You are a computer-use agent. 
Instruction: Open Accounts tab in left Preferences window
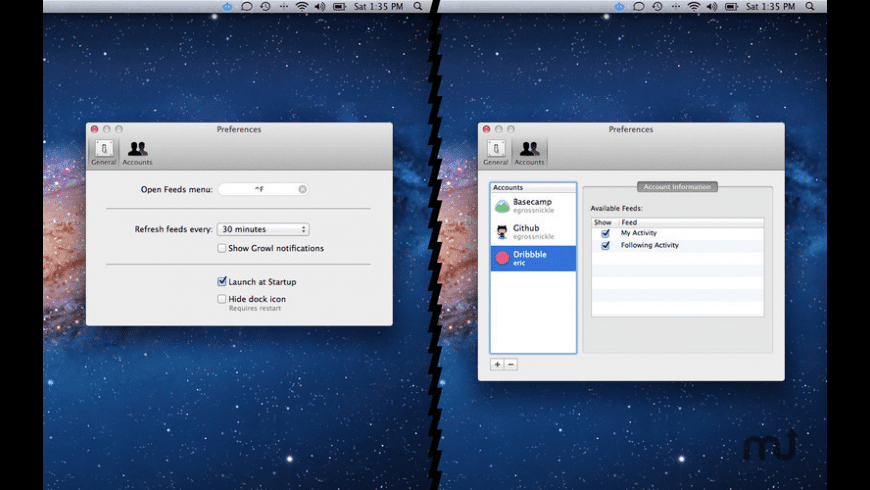(137, 153)
